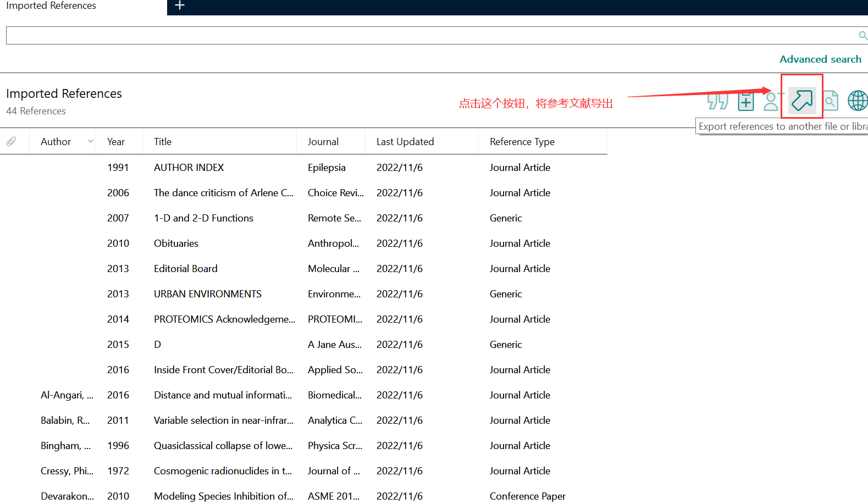Open the Advanced search link
The height and width of the screenshot is (504, 868).
[820, 59]
